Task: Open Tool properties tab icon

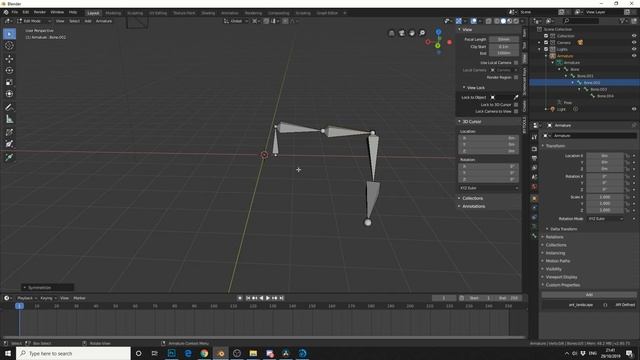Action: (534, 138)
